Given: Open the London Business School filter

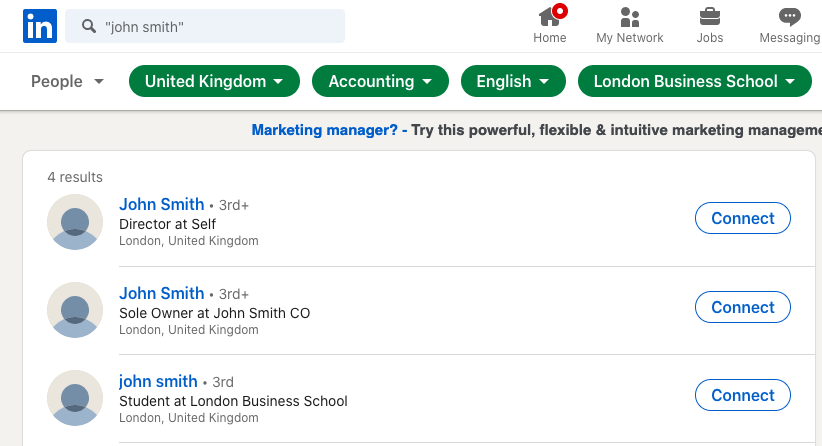Looking at the screenshot, I should pyautogui.click(x=694, y=82).
